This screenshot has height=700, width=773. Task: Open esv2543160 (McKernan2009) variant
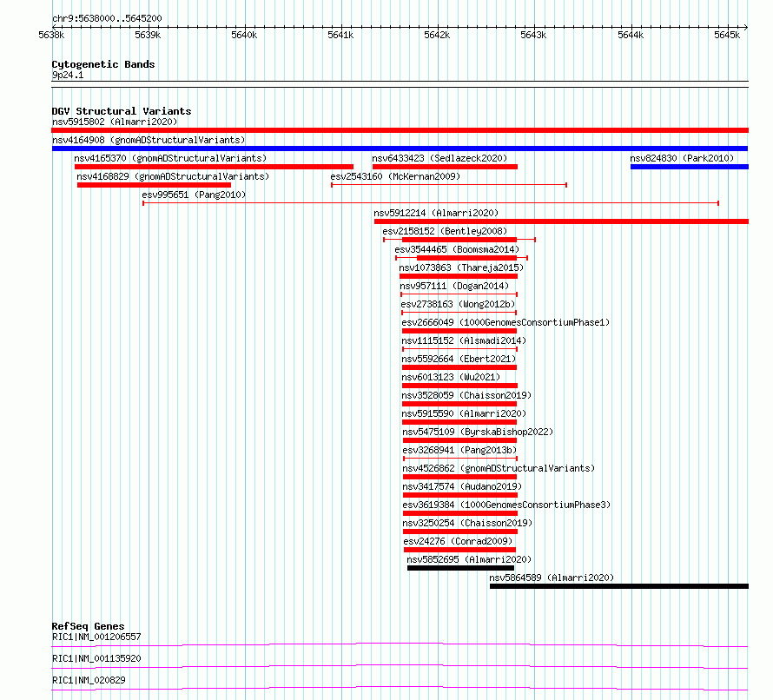point(395,176)
